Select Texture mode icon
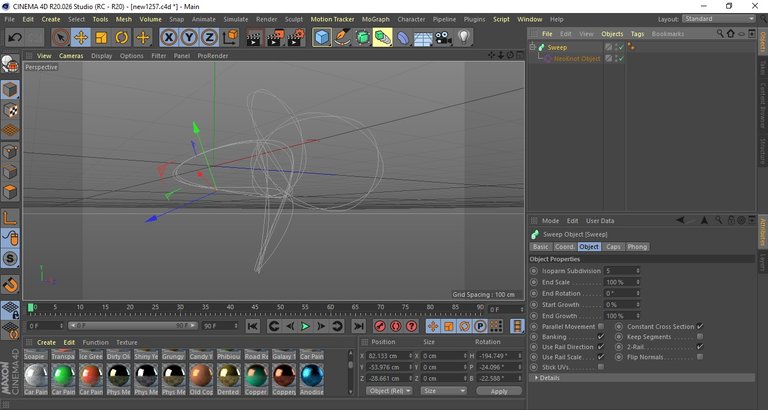The width and height of the screenshot is (768, 410). point(10,111)
